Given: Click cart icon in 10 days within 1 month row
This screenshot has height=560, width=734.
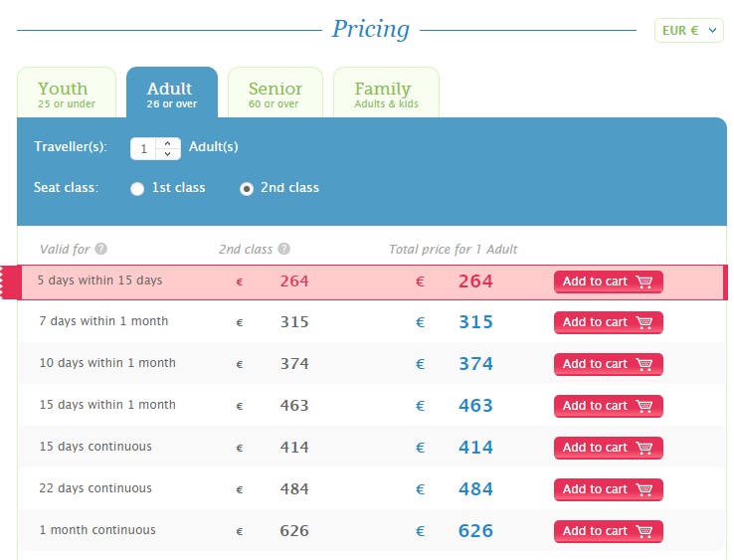Looking at the screenshot, I should click(x=644, y=364).
